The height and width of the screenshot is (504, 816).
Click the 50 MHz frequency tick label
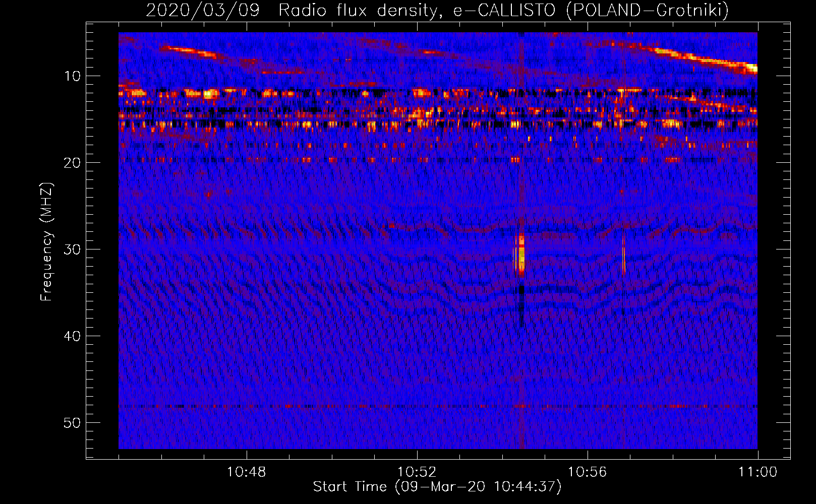click(x=73, y=423)
